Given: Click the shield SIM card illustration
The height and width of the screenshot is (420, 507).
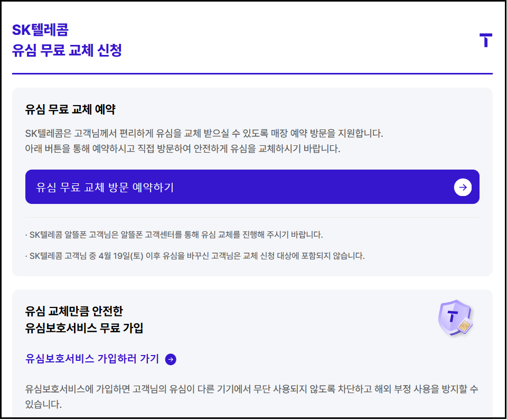Looking at the screenshot, I should point(455,318).
